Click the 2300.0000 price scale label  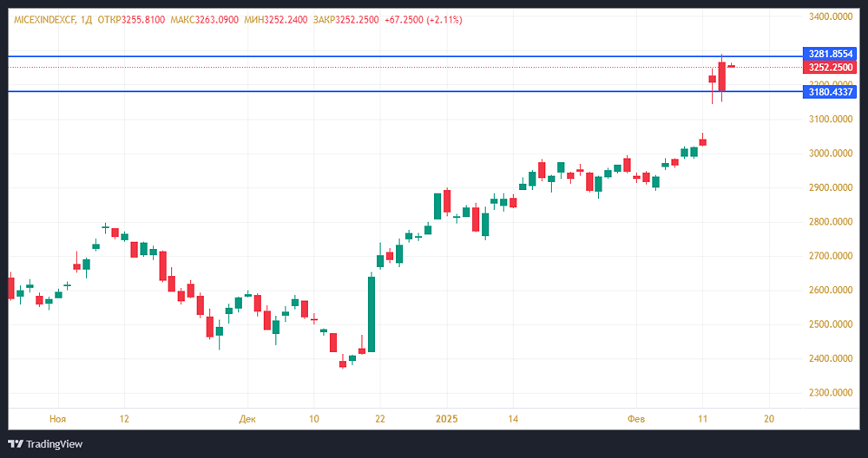click(x=831, y=393)
